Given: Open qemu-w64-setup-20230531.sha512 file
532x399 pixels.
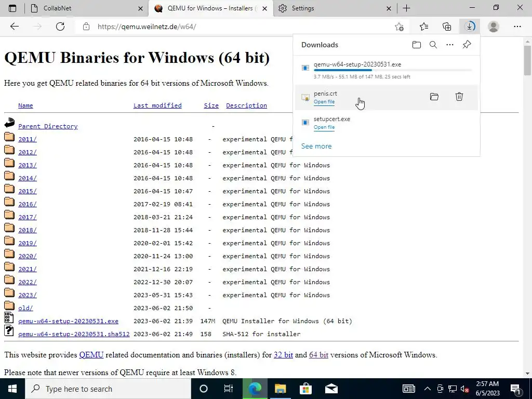Looking at the screenshot, I should tap(74, 334).
